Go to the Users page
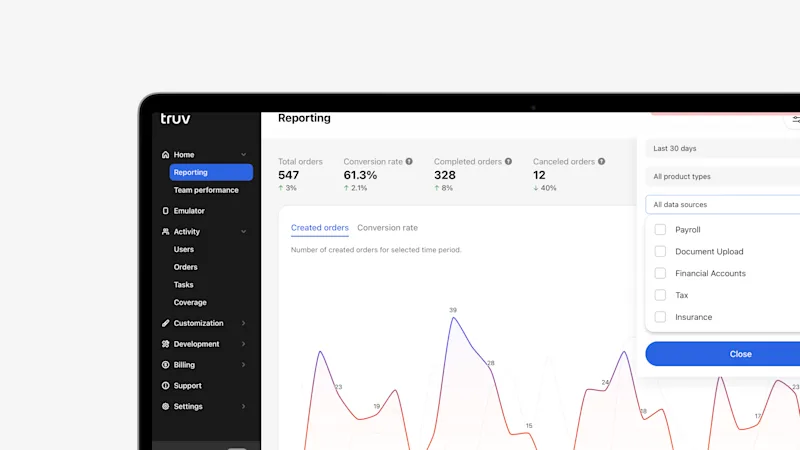The height and width of the screenshot is (450, 800). click(184, 249)
